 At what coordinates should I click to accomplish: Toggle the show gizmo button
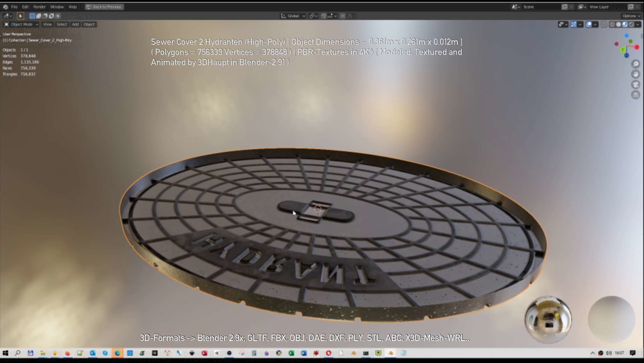(573, 24)
